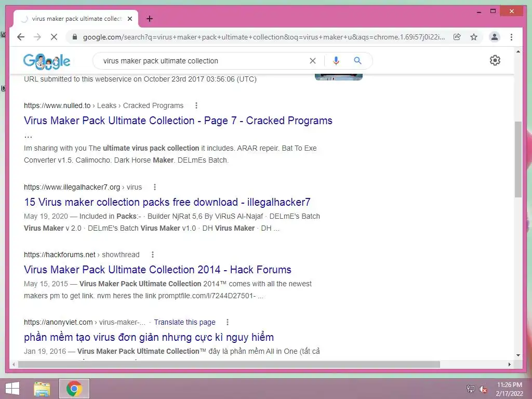Clear the search box text
This screenshot has width=532, height=399.
click(x=313, y=61)
